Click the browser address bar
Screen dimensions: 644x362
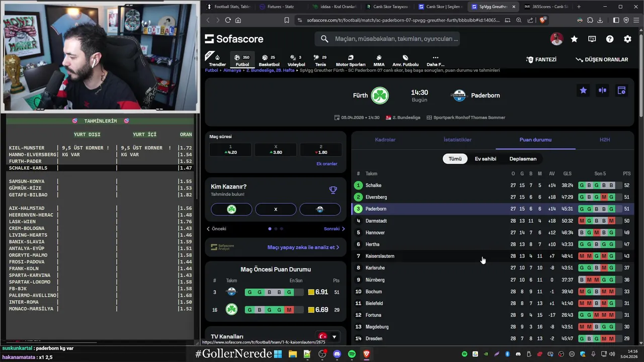point(403,20)
